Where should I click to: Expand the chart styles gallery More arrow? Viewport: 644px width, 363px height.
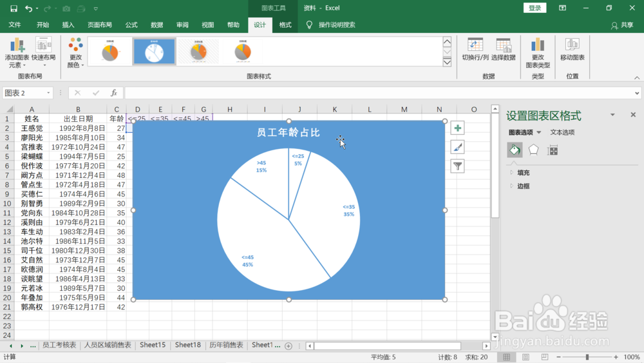(x=448, y=62)
